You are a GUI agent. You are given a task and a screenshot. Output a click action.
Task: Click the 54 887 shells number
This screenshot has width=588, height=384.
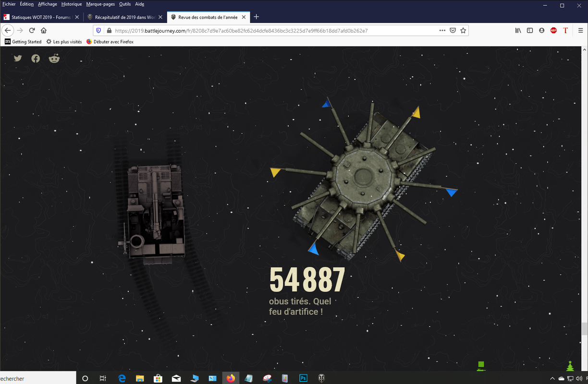tap(307, 279)
